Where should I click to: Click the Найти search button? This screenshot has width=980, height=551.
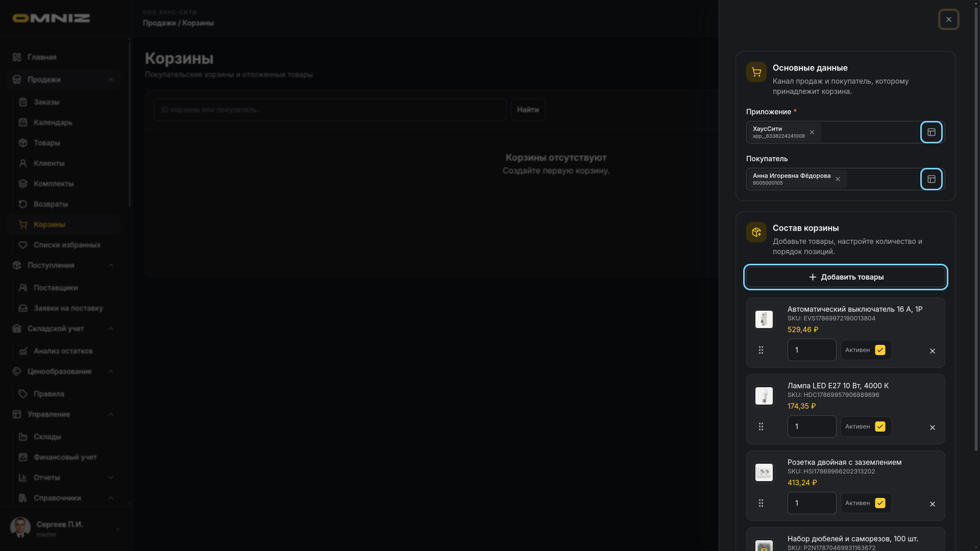(x=527, y=110)
